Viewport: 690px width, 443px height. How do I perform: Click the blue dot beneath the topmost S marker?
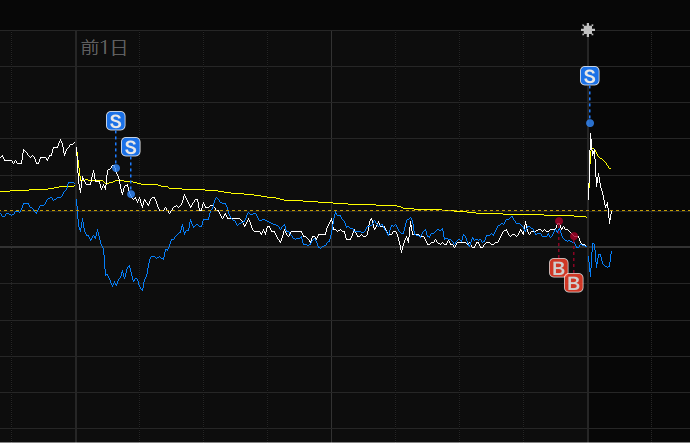tap(590, 123)
